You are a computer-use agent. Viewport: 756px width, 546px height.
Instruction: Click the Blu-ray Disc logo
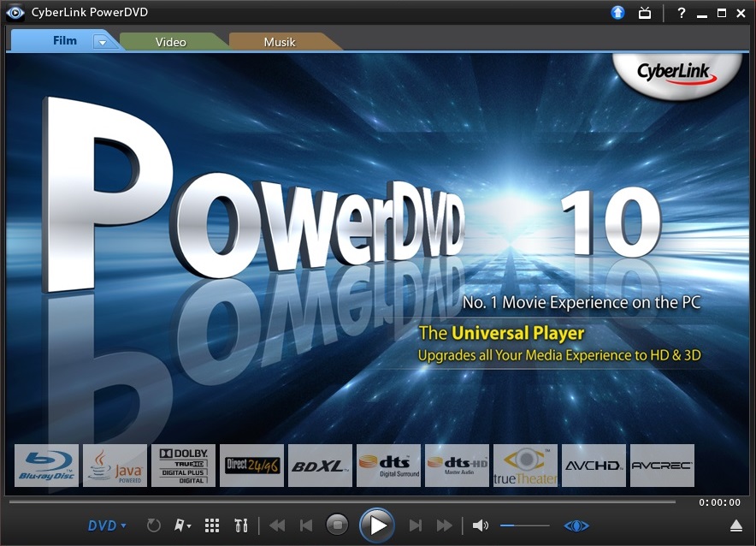[46, 466]
